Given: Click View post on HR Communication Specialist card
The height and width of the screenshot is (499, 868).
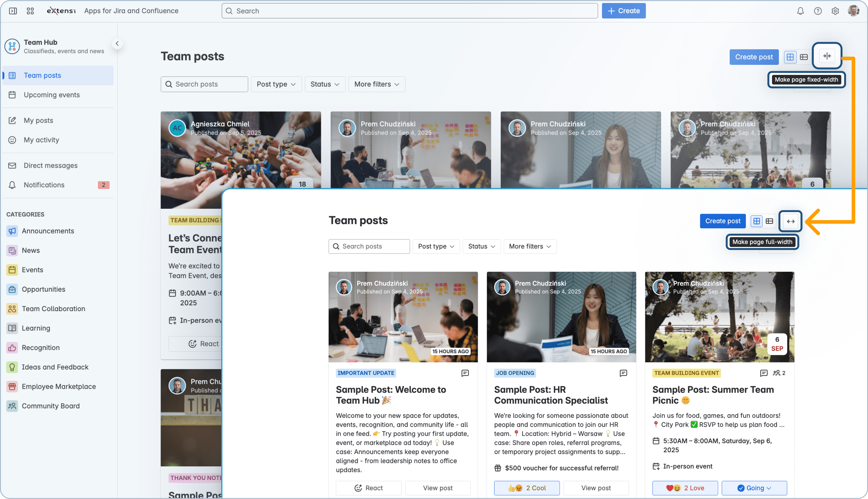Looking at the screenshot, I should click(x=596, y=488).
